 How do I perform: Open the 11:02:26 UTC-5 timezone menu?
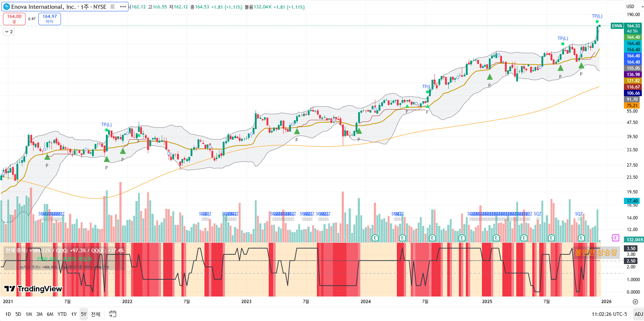pos(609,314)
